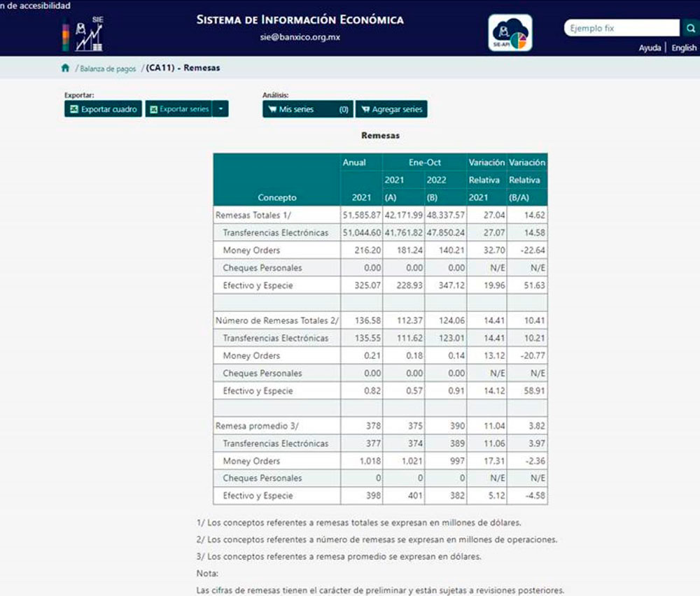This screenshot has height=596, width=700.
Task: Click the search magnifier button
Action: pos(689,28)
